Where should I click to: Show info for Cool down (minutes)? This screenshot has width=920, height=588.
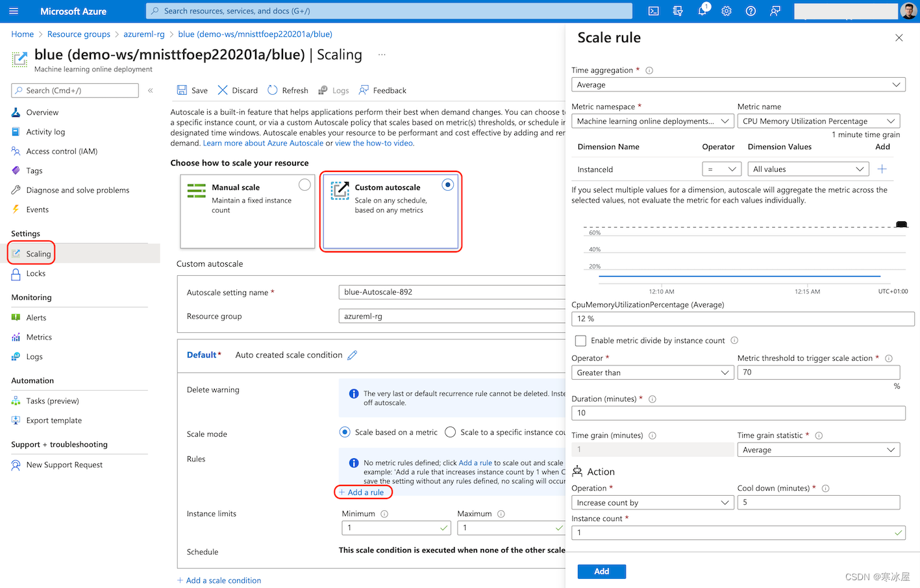826,488
